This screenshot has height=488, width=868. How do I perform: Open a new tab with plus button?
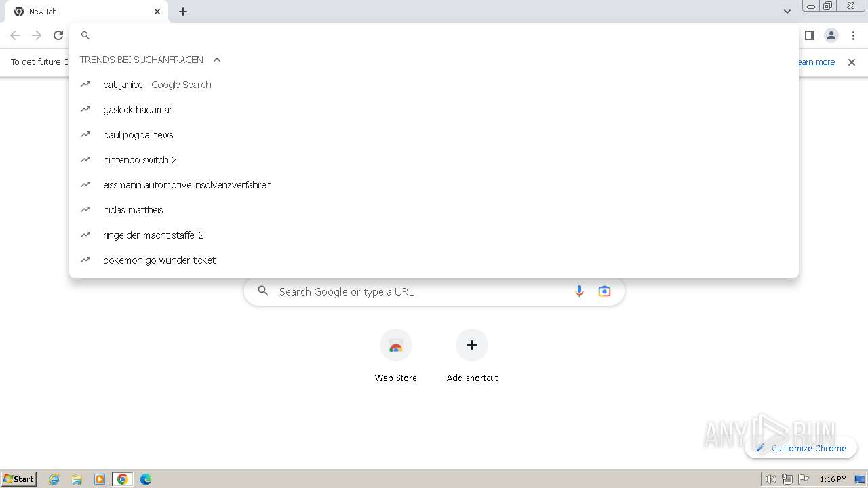click(x=183, y=12)
